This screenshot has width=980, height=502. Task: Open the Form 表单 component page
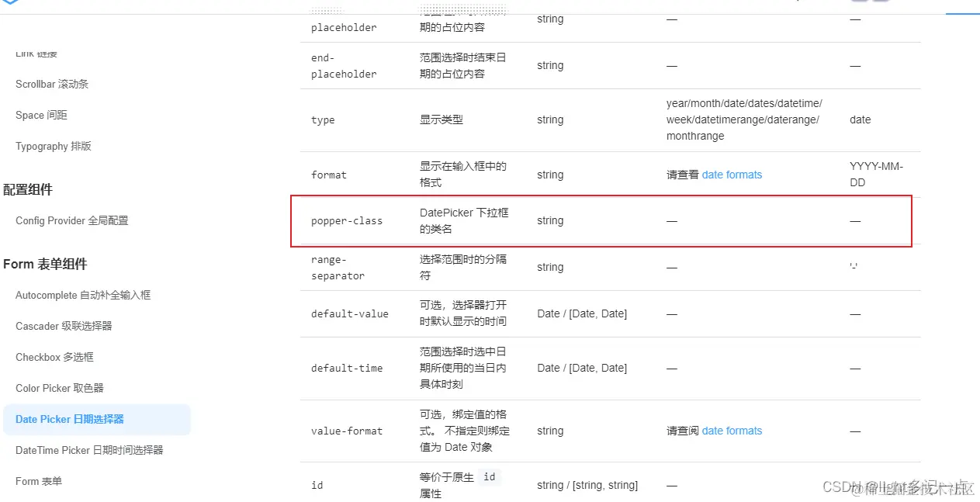pyautogui.click(x=39, y=481)
